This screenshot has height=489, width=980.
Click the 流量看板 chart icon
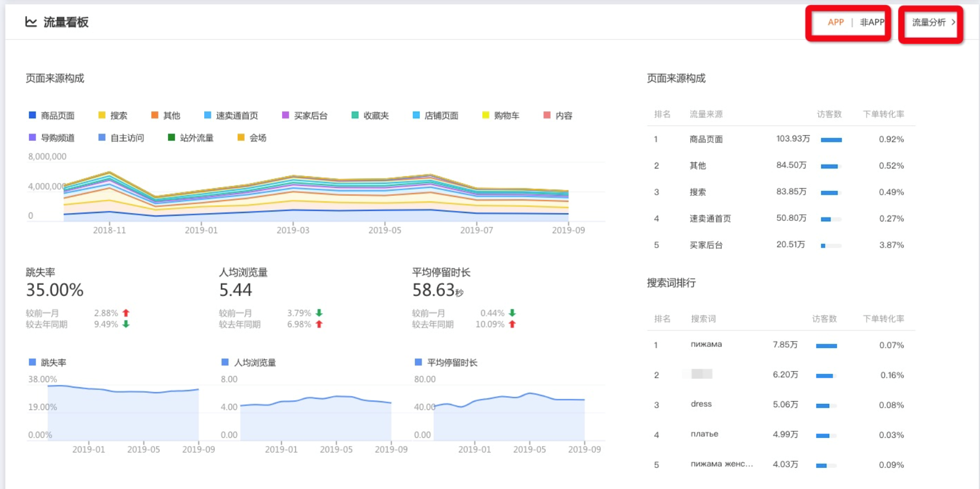31,22
